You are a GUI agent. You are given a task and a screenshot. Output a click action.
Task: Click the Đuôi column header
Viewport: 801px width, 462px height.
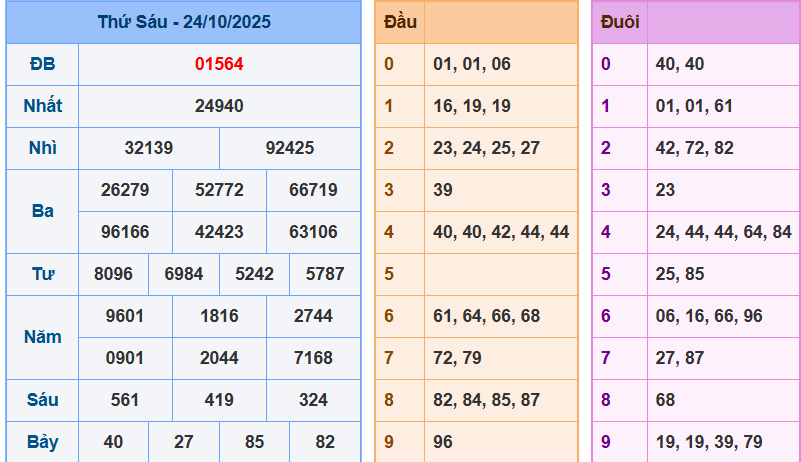[x=620, y=22]
